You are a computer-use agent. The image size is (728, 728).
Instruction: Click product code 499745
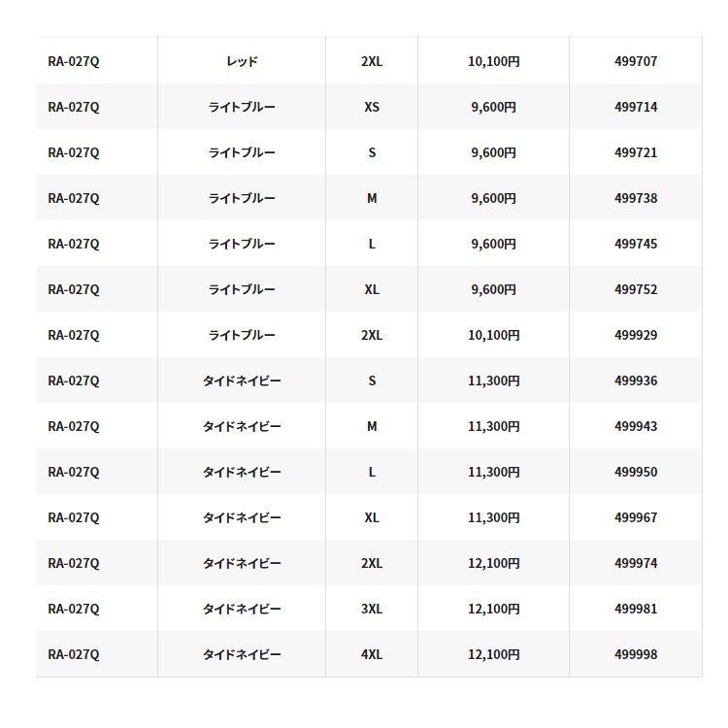[x=636, y=244]
